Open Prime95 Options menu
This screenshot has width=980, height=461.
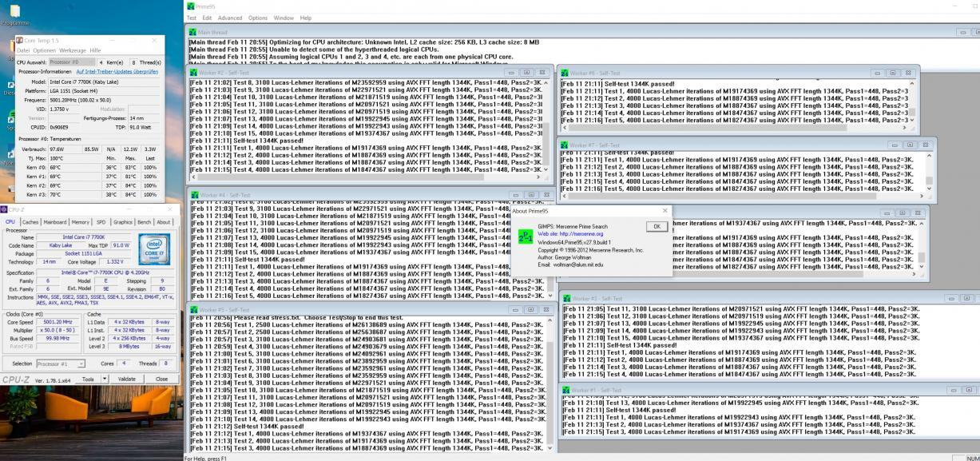258,18
